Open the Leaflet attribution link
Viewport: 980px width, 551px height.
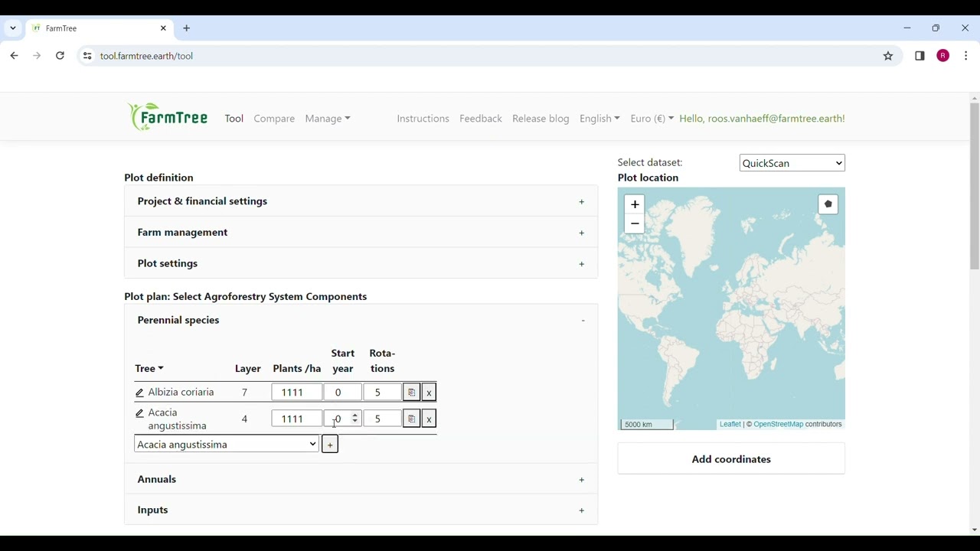point(730,424)
